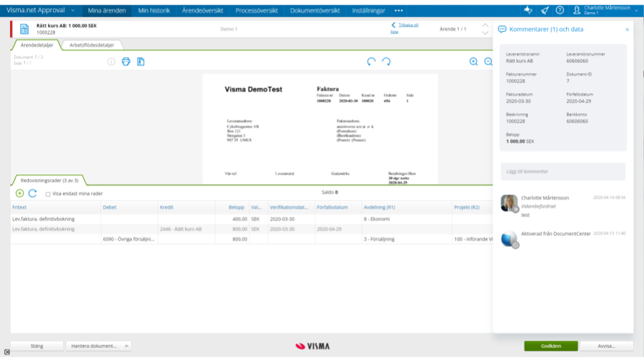Click the Visma logo in footer
Screen dimensions: 644x362
click(x=313, y=346)
